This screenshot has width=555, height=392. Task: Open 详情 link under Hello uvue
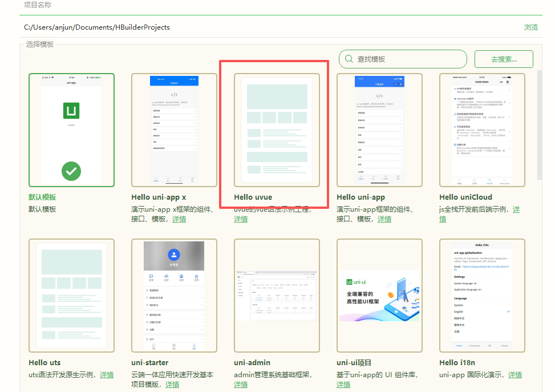point(241,219)
